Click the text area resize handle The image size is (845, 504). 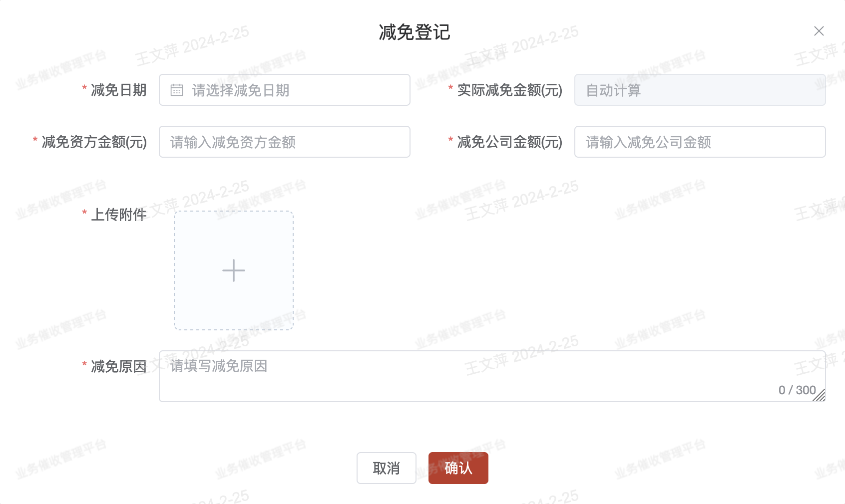pyautogui.click(x=820, y=396)
